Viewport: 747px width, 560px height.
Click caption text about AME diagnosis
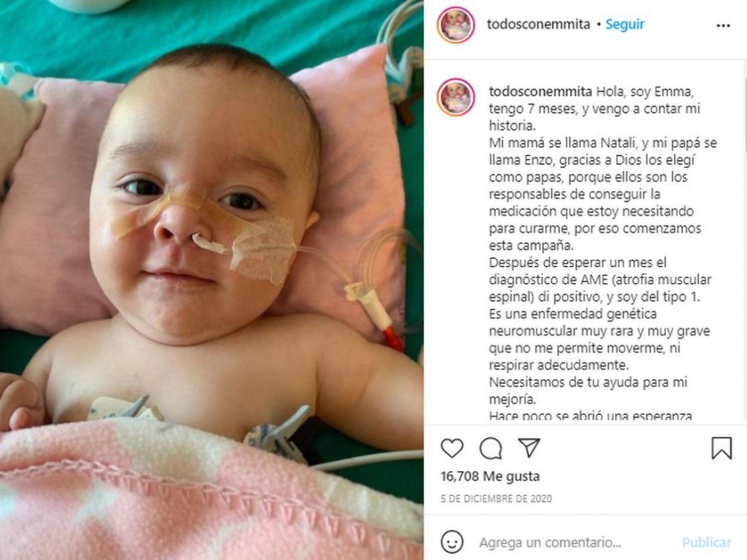click(x=600, y=280)
